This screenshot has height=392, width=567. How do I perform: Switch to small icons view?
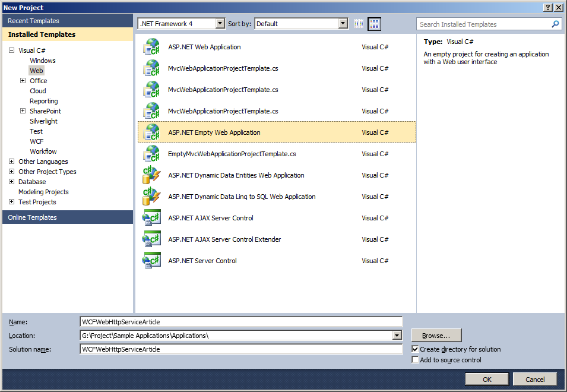pos(359,24)
